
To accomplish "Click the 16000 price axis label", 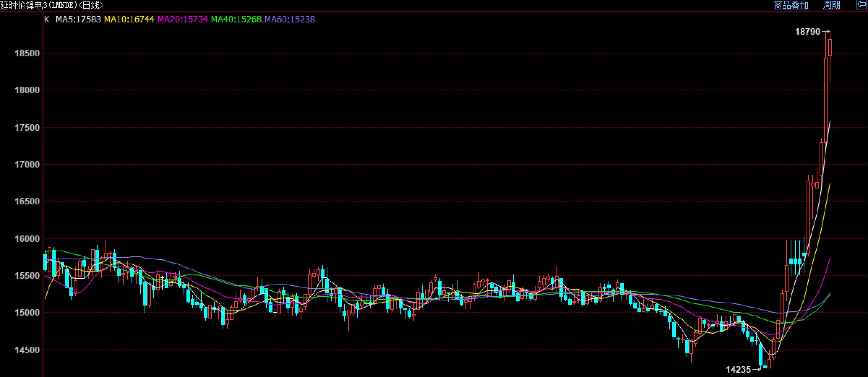I will point(27,239).
